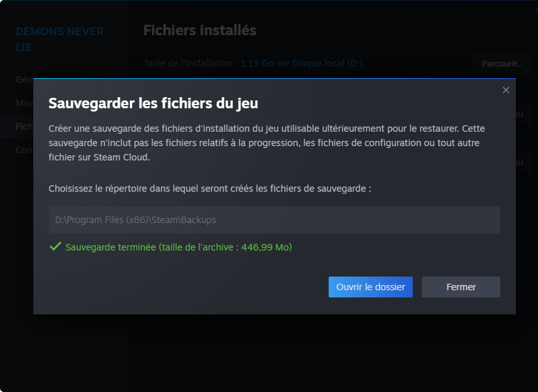Click the Taille de l'installation label
This screenshot has height=392, width=538.
[190, 63]
